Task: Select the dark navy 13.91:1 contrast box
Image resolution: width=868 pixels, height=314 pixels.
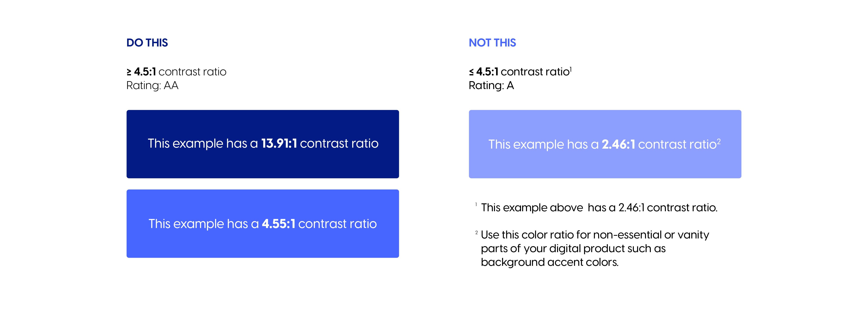Action: pyautogui.click(x=263, y=144)
